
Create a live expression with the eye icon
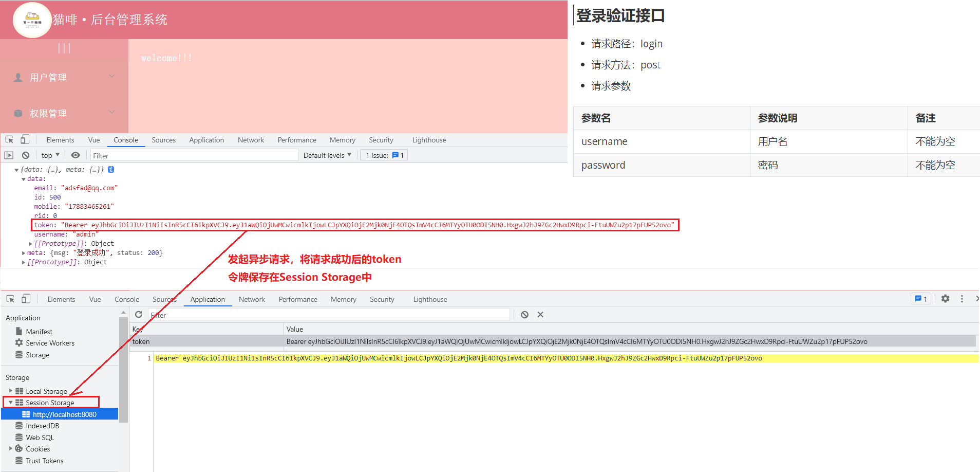click(x=76, y=155)
